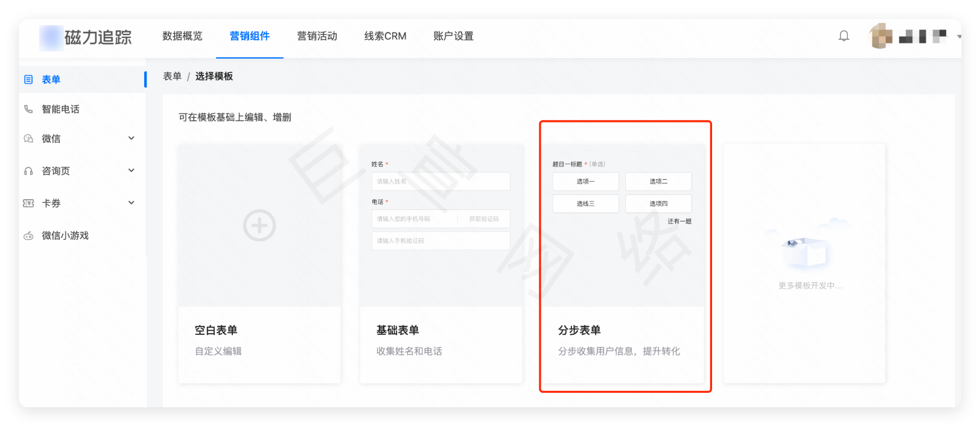Open the 营销活动 tab

[317, 36]
